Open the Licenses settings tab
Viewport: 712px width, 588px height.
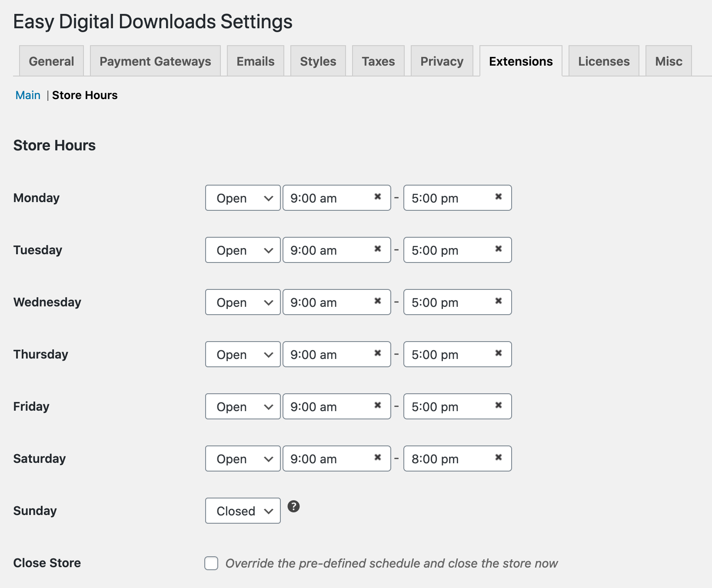603,61
